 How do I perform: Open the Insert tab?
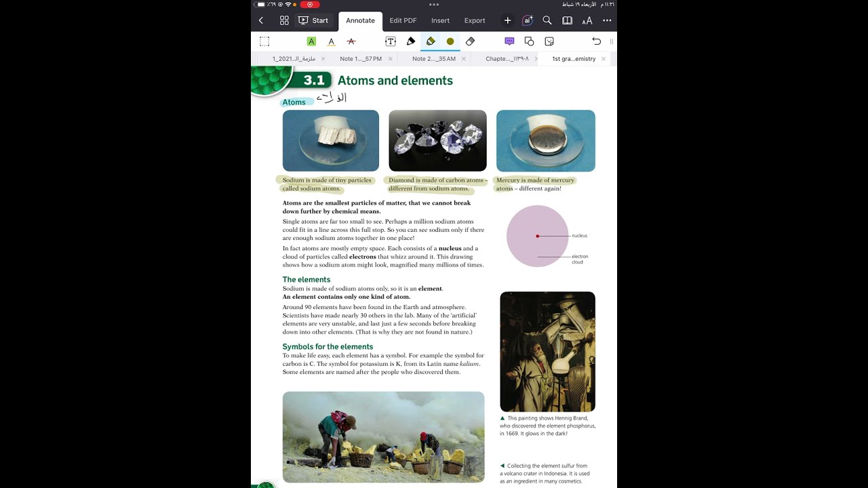[x=440, y=20]
